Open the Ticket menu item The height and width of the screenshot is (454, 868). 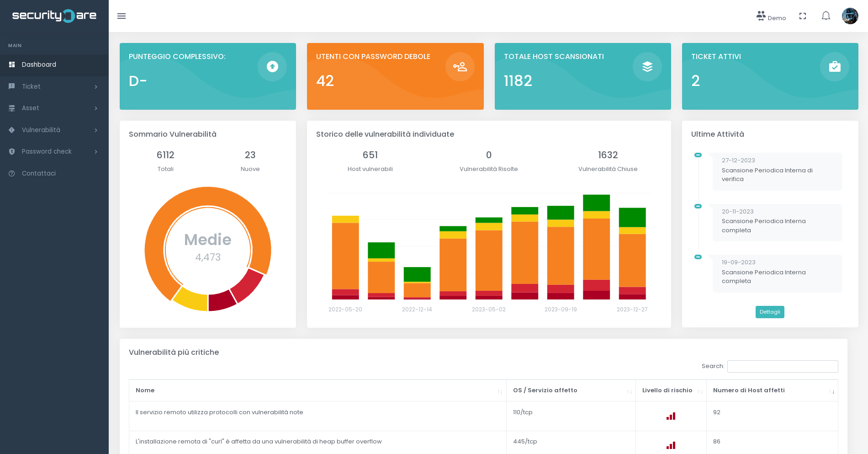[x=54, y=86]
